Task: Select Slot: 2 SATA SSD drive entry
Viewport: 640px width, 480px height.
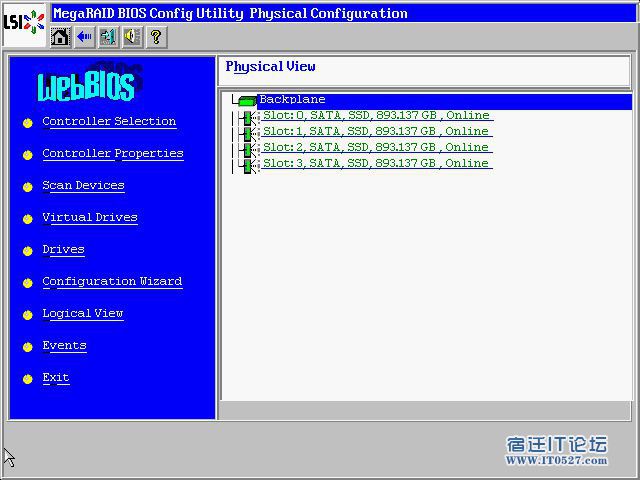Action: point(377,147)
